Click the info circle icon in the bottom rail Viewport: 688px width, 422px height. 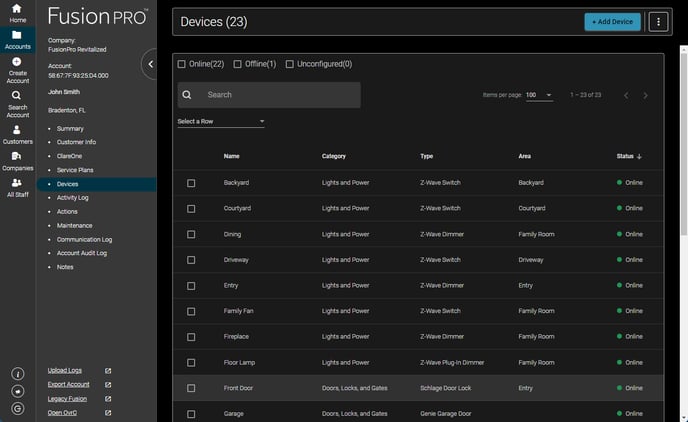[x=18, y=374]
